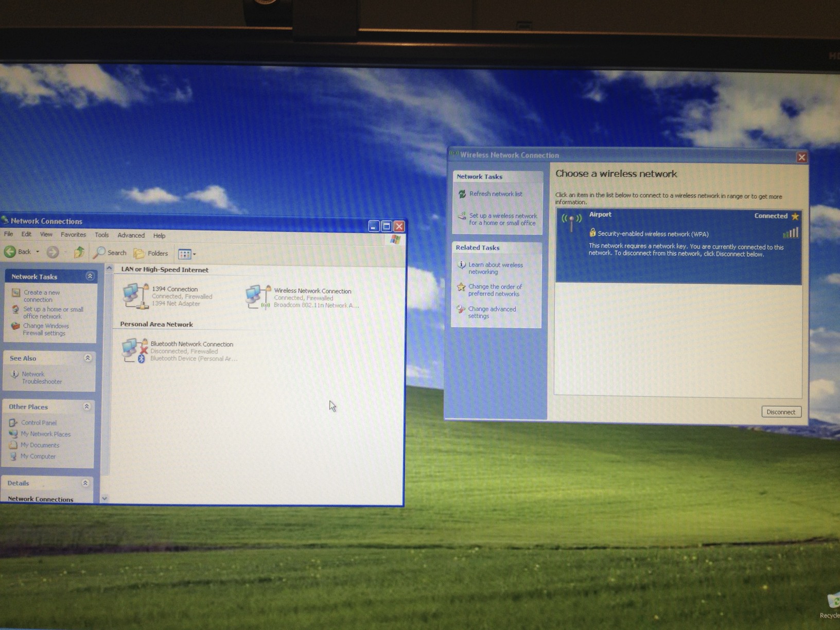This screenshot has width=840, height=630.
Task: Click the Disconnect button
Action: (x=781, y=412)
